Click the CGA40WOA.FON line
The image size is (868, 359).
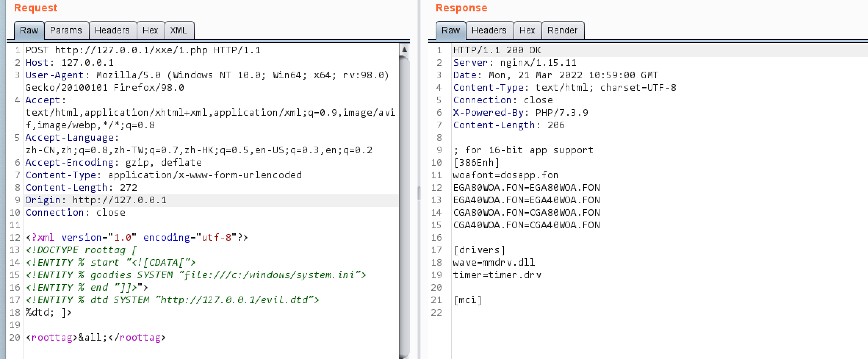coord(526,225)
